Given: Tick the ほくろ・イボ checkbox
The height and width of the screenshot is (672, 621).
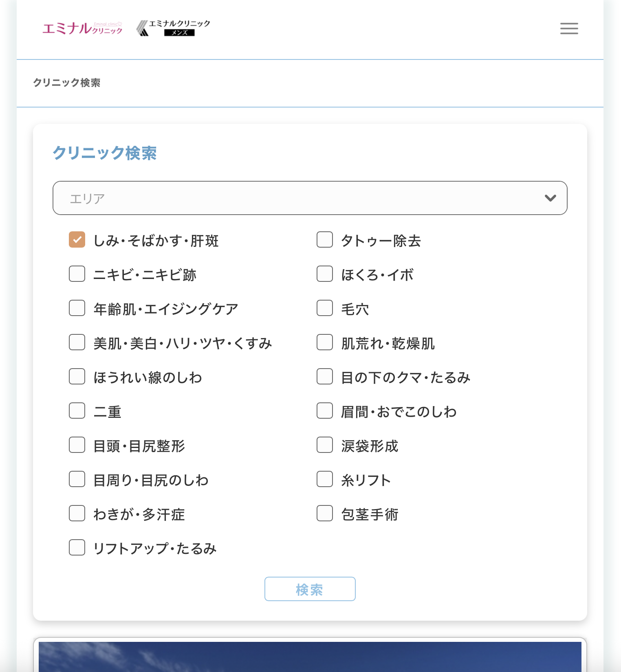Looking at the screenshot, I should tap(325, 274).
